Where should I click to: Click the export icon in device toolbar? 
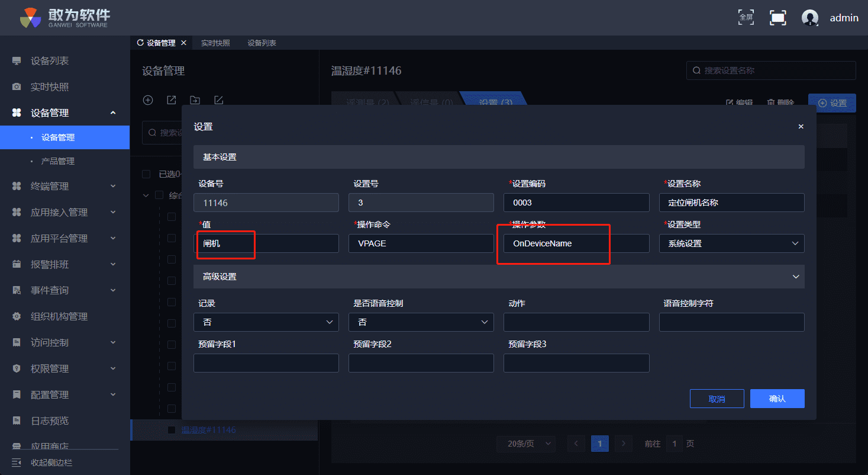(x=172, y=100)
